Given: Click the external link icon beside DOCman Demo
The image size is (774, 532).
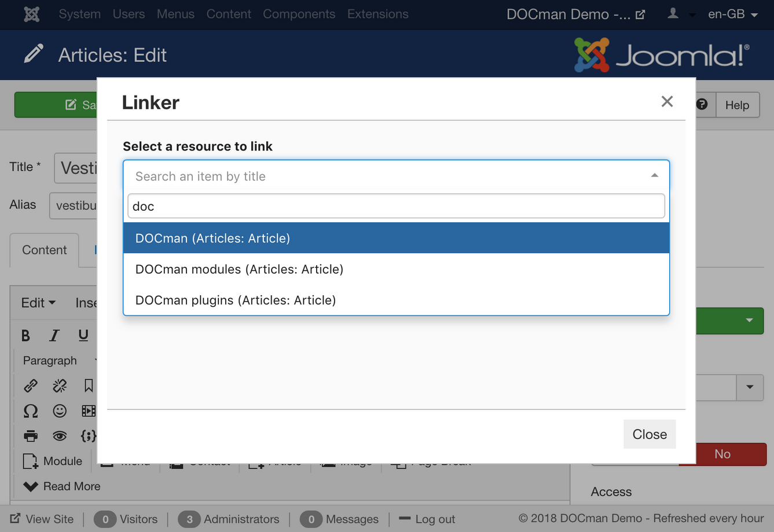Looking at the screenshot, I should [640, 14].
